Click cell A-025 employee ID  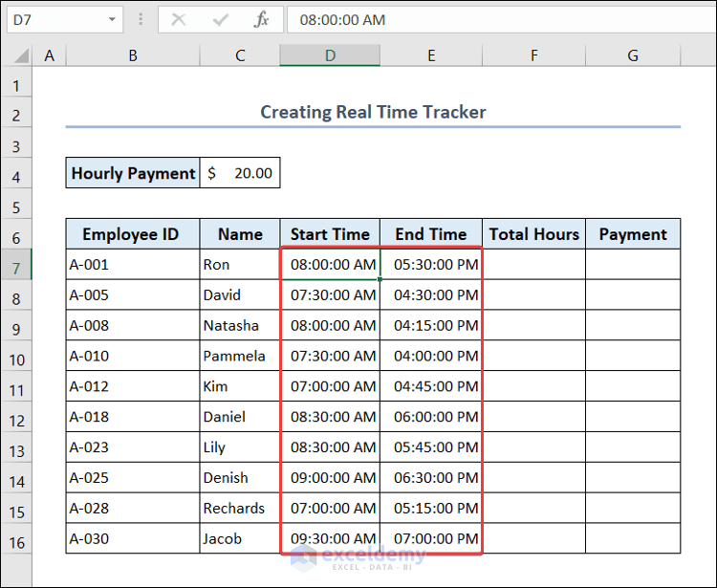[x=133, y=477]
